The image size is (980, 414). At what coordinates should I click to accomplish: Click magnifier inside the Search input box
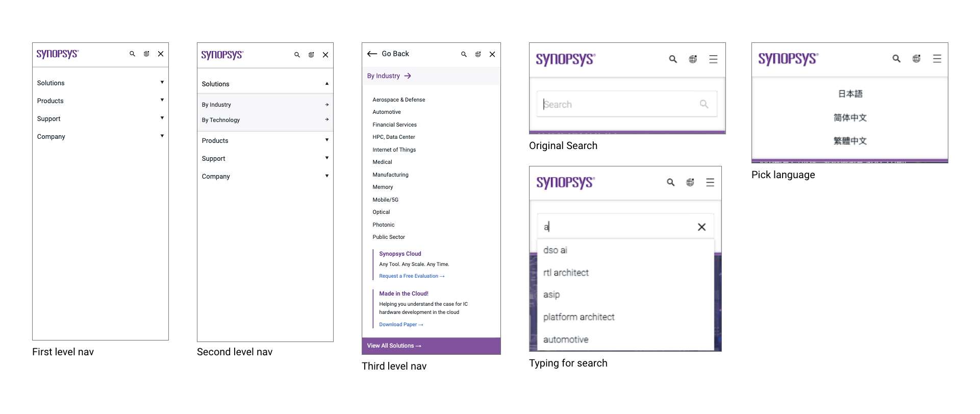[x=704, y=104]
